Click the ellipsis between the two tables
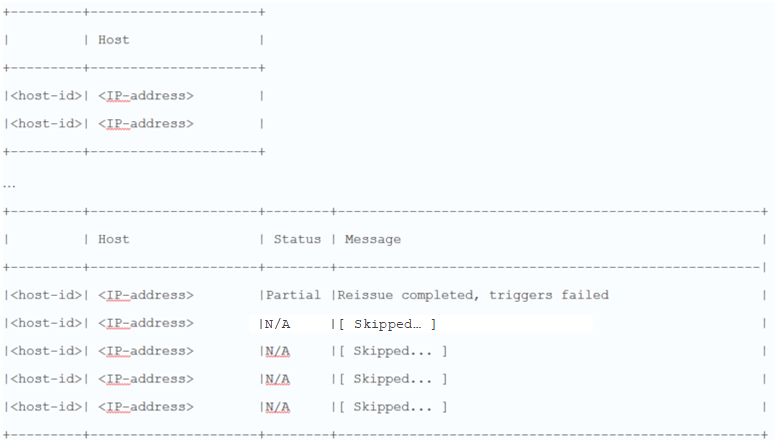 point(9,184)
